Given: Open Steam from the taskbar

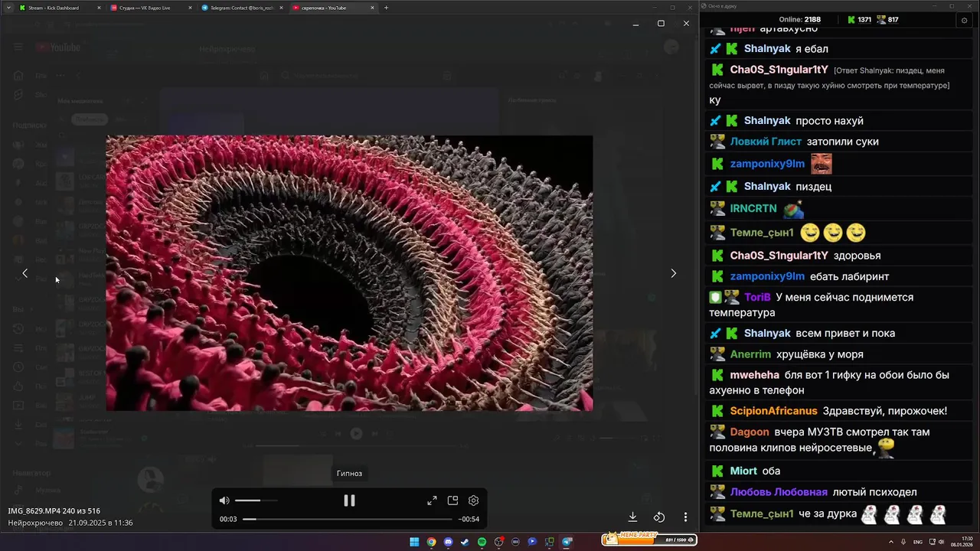Looking at the screenshot, I should coord(465,542).
